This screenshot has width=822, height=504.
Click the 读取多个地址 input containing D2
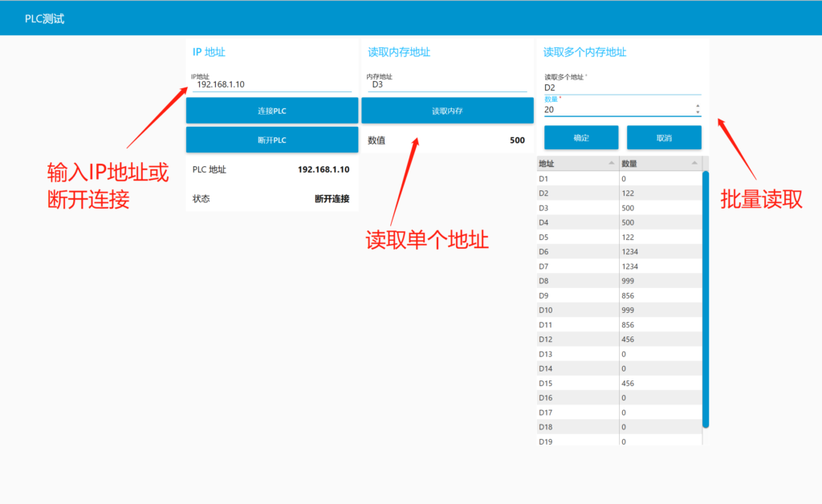[x=618, y=87]
